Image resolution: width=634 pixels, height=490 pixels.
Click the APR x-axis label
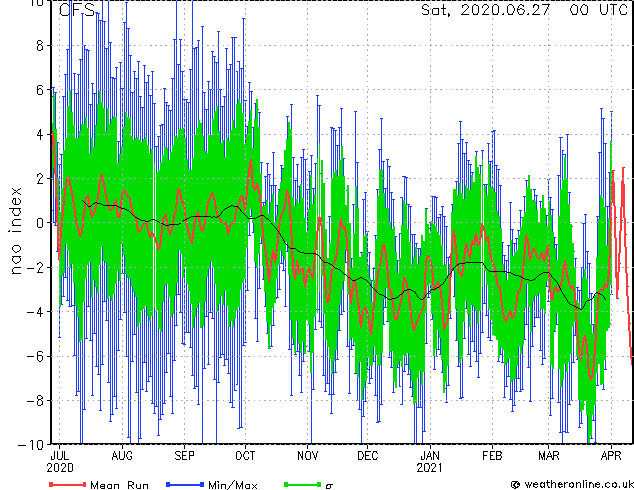(x=611, y=456)
